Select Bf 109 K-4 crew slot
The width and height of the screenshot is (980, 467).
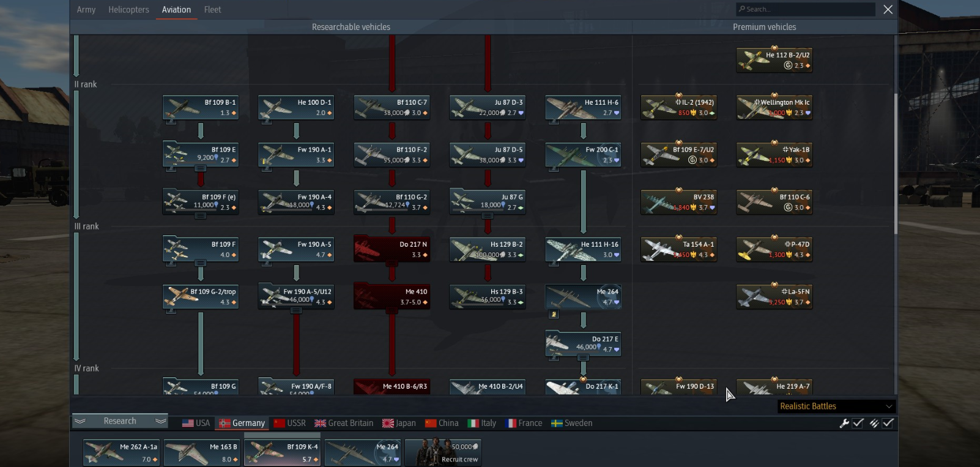(x=282, y=453)
